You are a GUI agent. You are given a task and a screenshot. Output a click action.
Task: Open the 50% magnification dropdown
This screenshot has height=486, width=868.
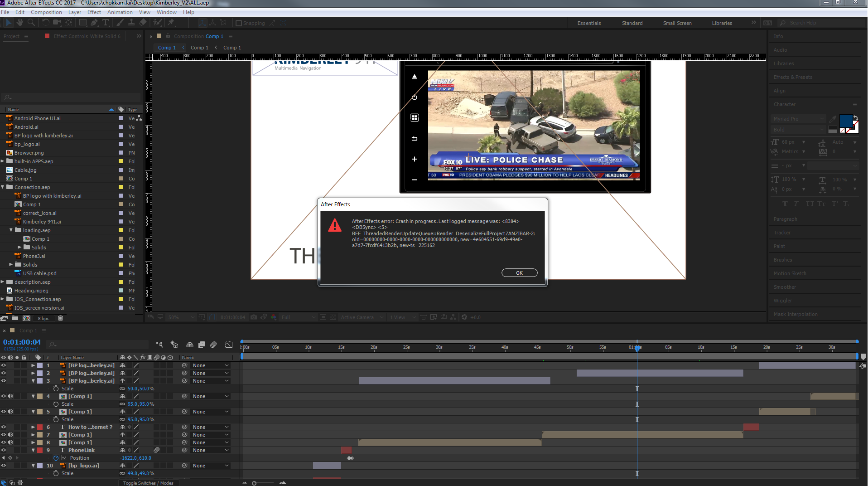[x=181, y=317]
